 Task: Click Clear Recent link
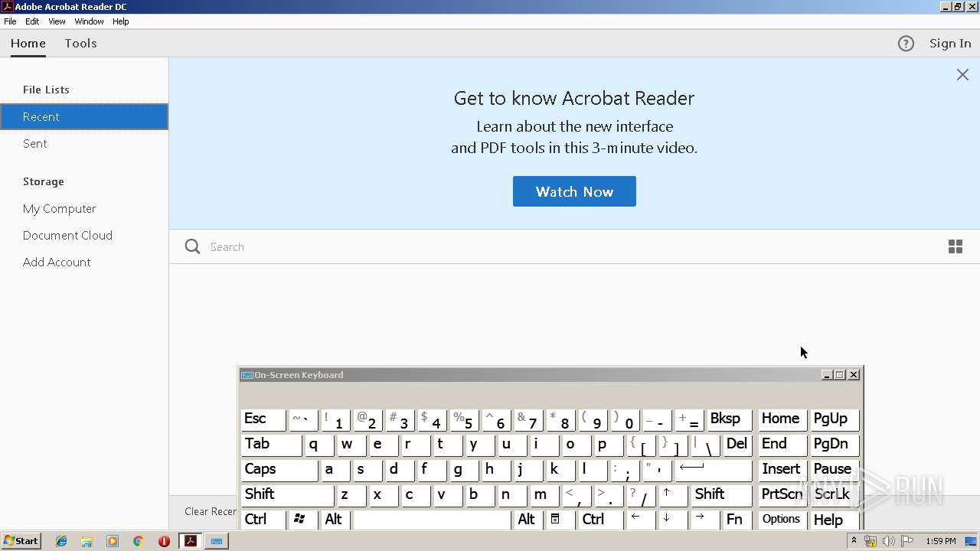pos(211,511)
